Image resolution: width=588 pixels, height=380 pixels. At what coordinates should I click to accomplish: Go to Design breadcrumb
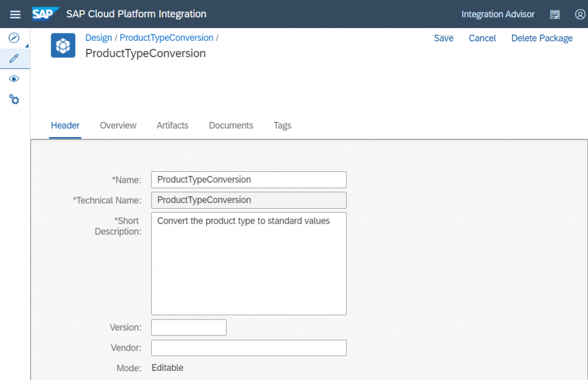coord(99,37)
